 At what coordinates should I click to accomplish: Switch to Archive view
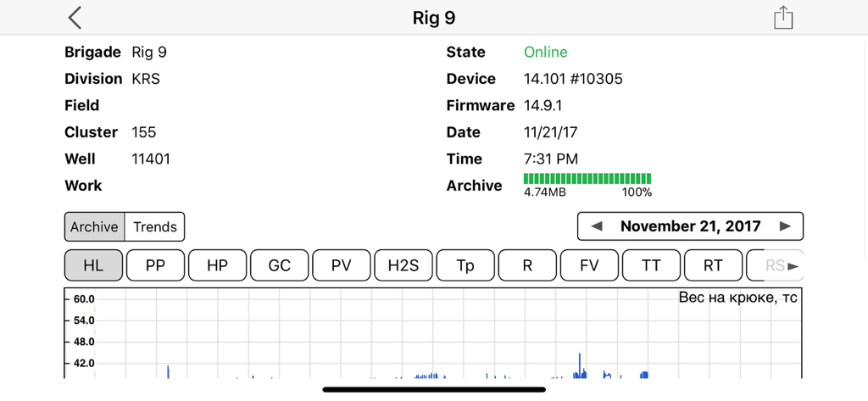click(94, 227)
